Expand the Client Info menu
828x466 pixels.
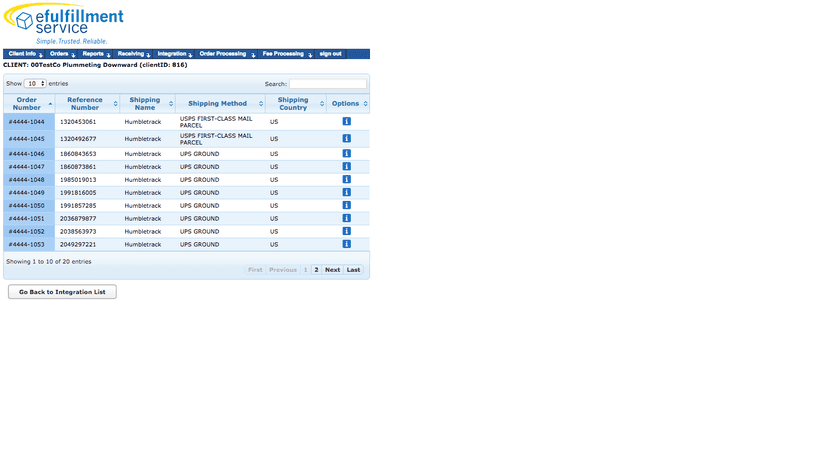click(x=25, y=54)
